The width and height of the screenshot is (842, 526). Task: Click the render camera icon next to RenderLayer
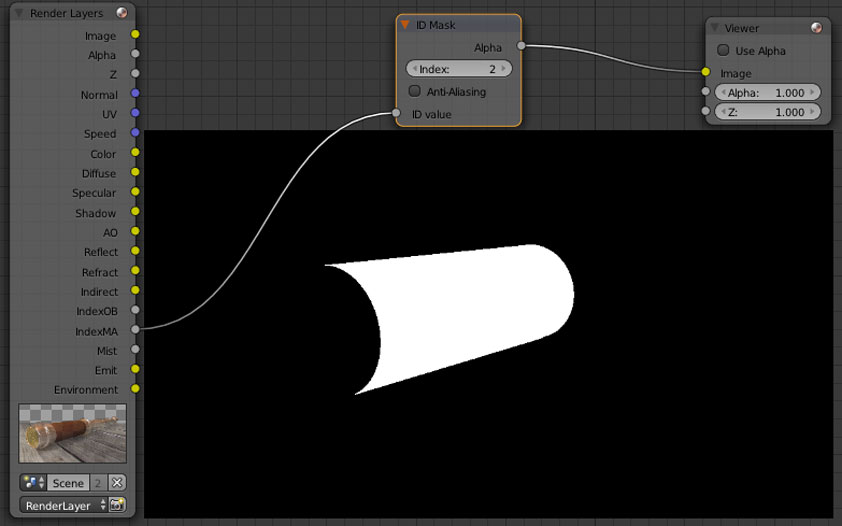[x=117, y=506]
